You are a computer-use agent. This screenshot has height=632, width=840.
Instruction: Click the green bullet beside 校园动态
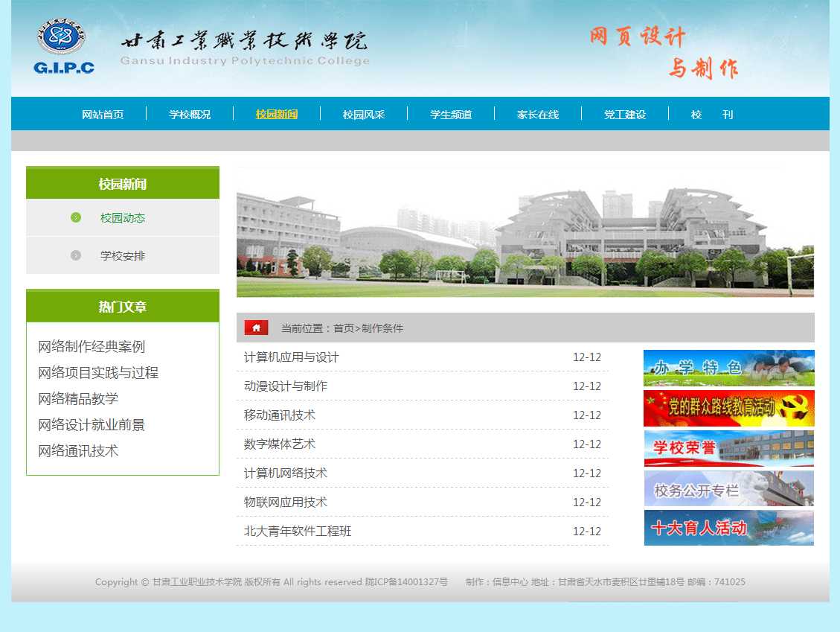coord(76,217)
